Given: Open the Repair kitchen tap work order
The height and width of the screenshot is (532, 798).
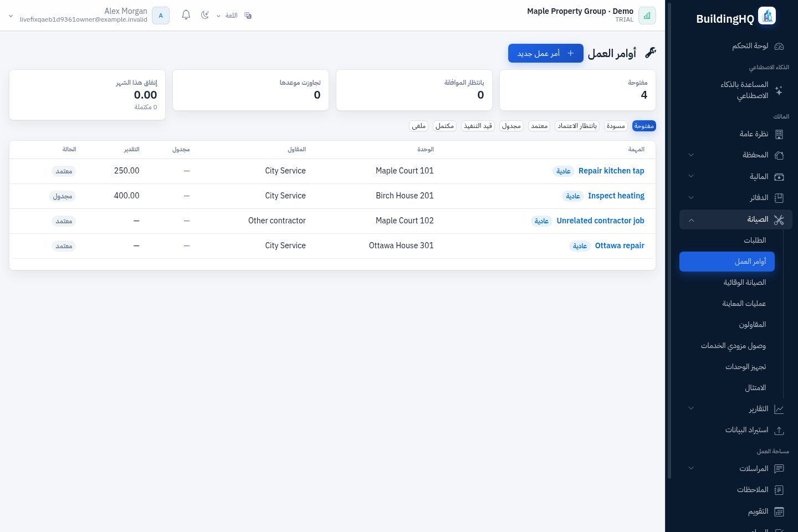Looking at the screenshot, I should pyautogui.click(x=611, y=171).
